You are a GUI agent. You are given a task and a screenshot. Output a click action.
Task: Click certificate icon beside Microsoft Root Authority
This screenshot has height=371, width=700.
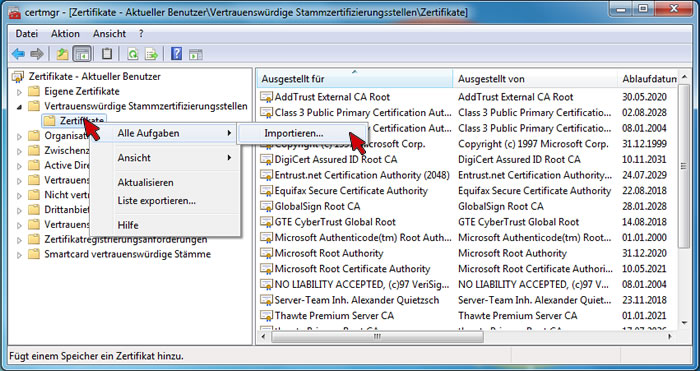tap(267, 253)
